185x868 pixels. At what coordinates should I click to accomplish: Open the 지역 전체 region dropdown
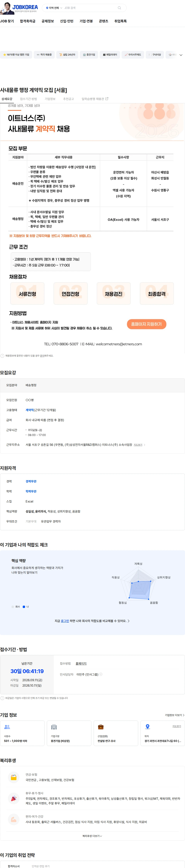[54, 8]
